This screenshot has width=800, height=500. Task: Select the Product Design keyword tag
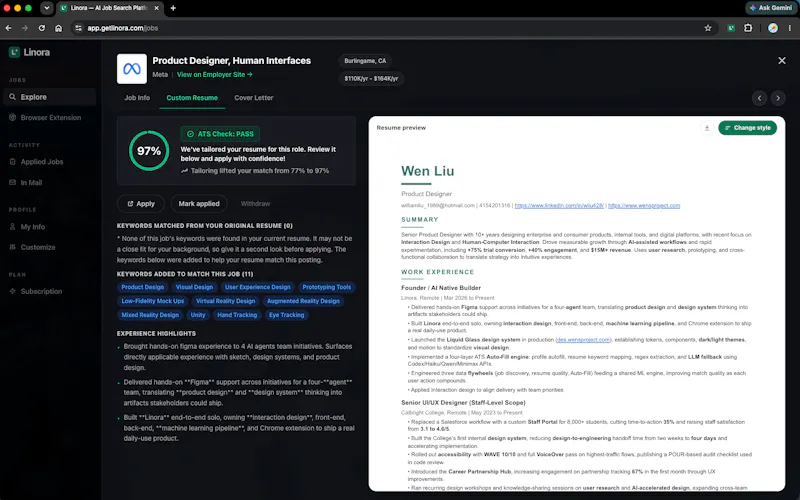pyautogui.click(x=143, y=287)
